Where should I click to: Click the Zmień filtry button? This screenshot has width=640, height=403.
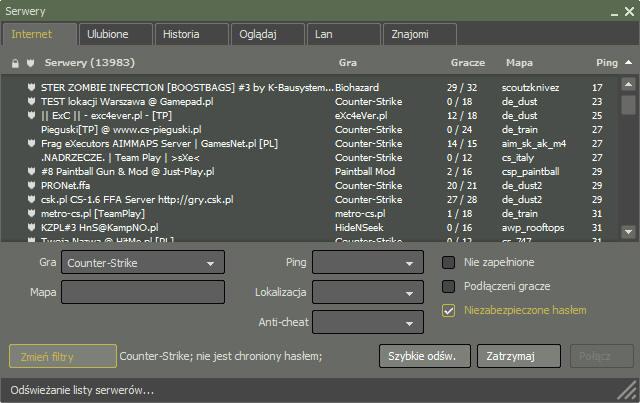(x=63, y=356)
